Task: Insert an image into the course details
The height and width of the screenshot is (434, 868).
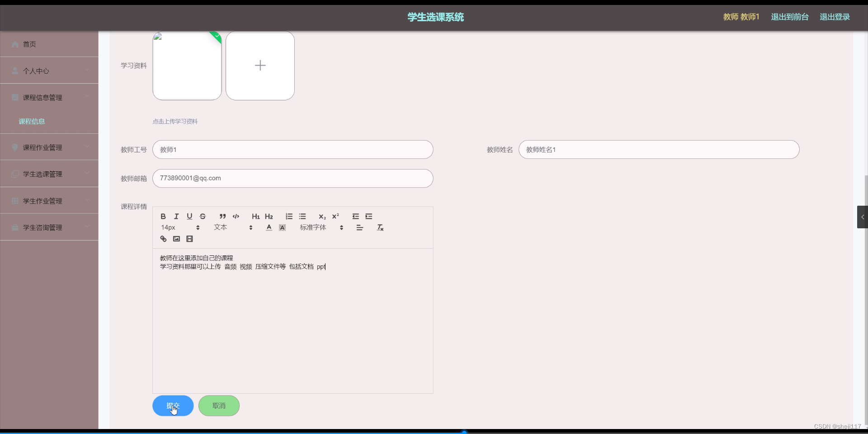Action: pos(176,239)
